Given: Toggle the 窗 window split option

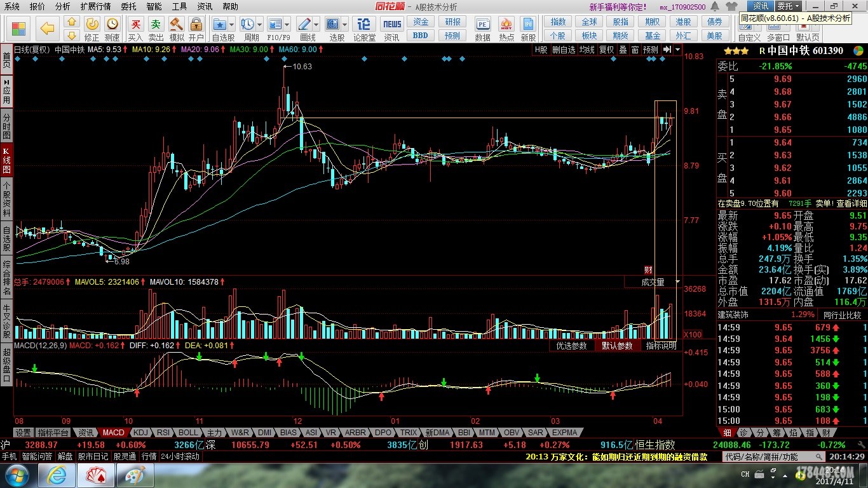Looking at the screenshot, I should tap(635, 50).
